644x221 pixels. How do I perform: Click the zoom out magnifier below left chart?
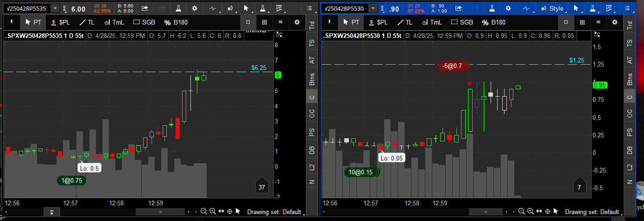(203, 211)
